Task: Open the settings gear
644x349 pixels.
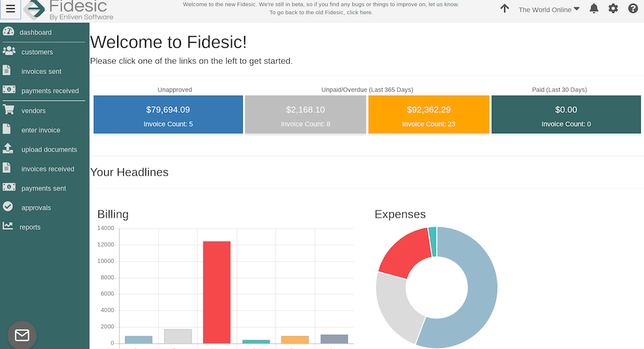Action: (613, 9)
